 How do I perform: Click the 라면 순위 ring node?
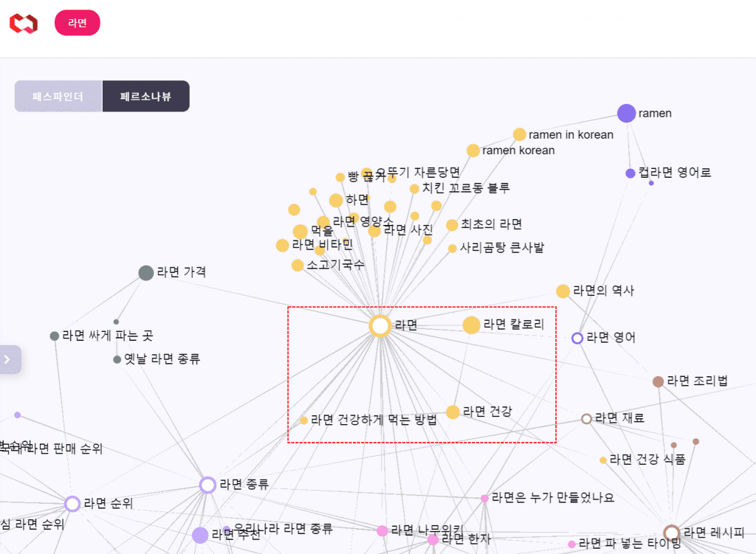pyautogui.click(x=72, y=504)
